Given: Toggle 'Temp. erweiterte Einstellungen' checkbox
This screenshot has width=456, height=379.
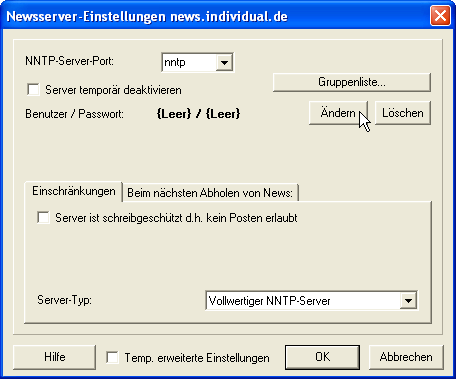Looking at the screenshot, I should [112, 358].
